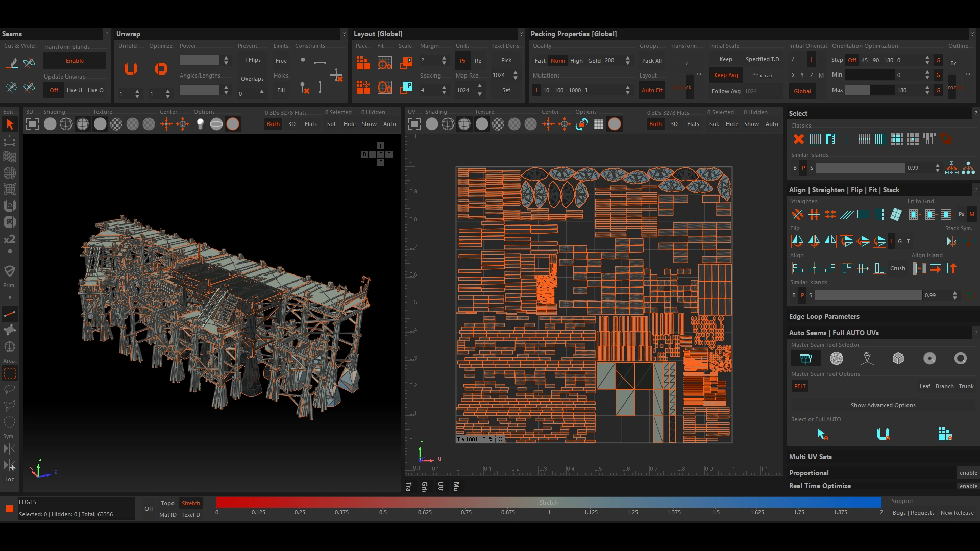Screen dimensions: 980x551
Task: Select the PELT master seam tool icon
Action: (806, 359)
